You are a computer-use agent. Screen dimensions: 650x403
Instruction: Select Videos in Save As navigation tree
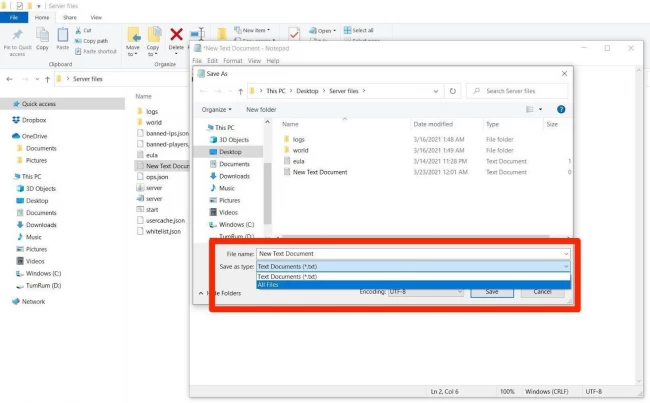coord(228,212)
